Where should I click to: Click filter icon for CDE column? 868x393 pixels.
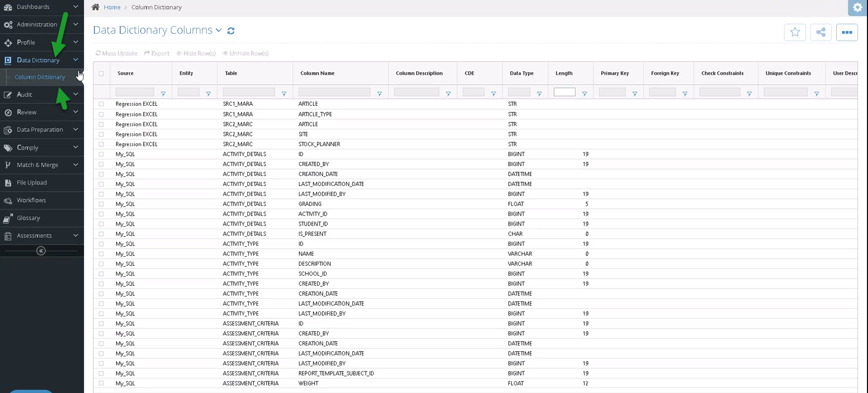493,94
